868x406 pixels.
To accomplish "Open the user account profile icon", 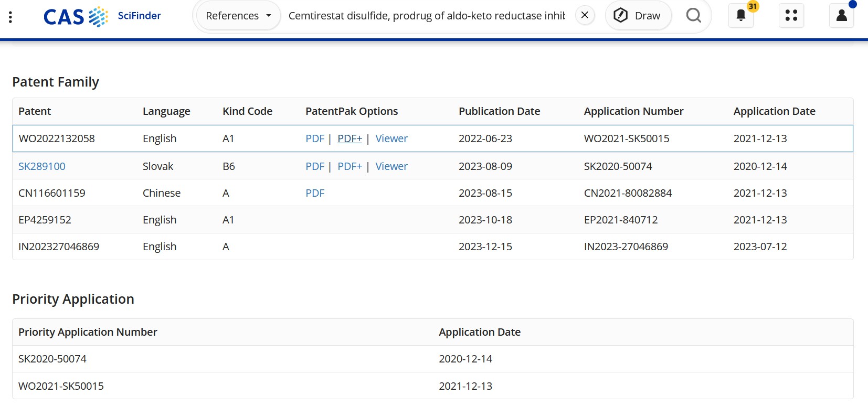I will click(841, 16).
